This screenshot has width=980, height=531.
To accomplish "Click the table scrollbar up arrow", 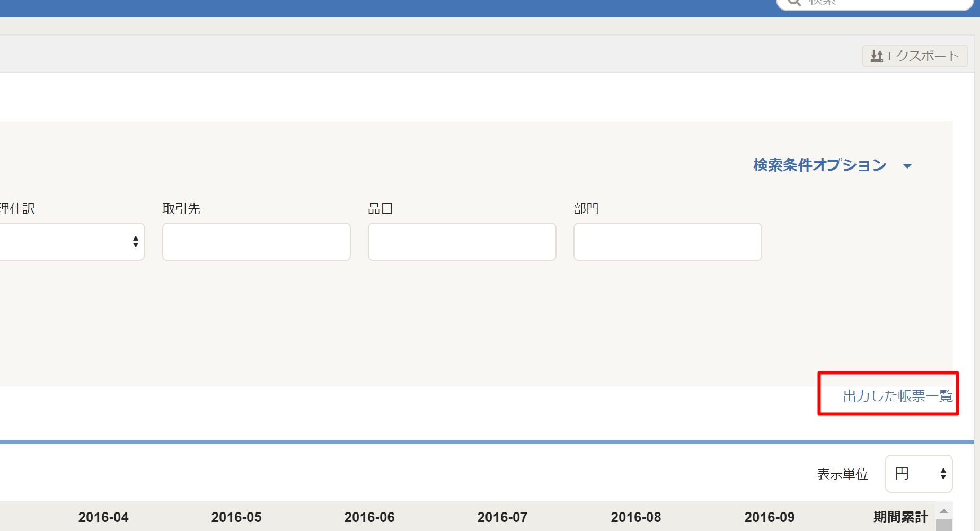I will point(944,511).
